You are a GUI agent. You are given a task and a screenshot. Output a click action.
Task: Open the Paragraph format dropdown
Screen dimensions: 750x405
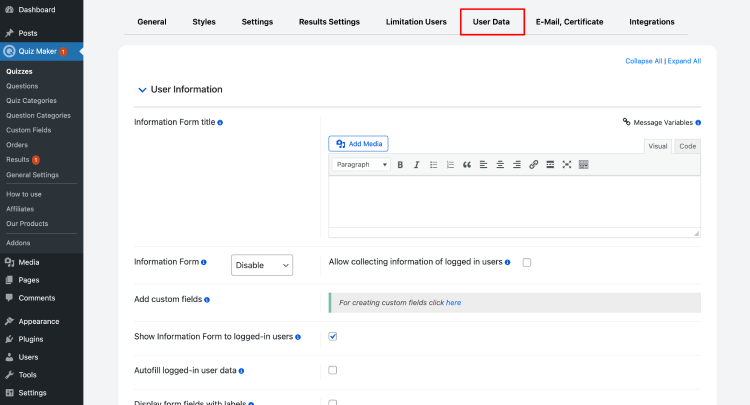click(361, 164)
